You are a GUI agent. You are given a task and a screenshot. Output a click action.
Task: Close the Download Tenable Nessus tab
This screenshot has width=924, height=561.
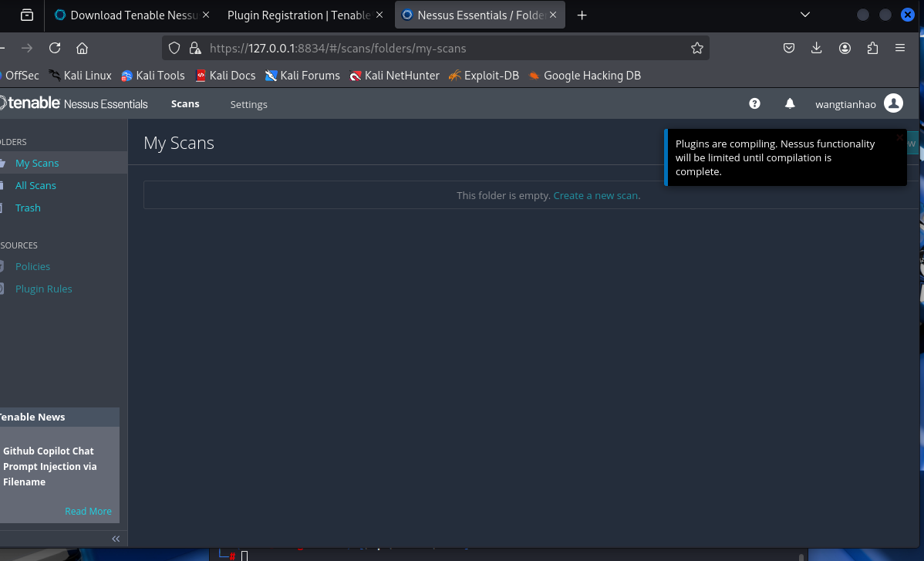click(206, 15)
